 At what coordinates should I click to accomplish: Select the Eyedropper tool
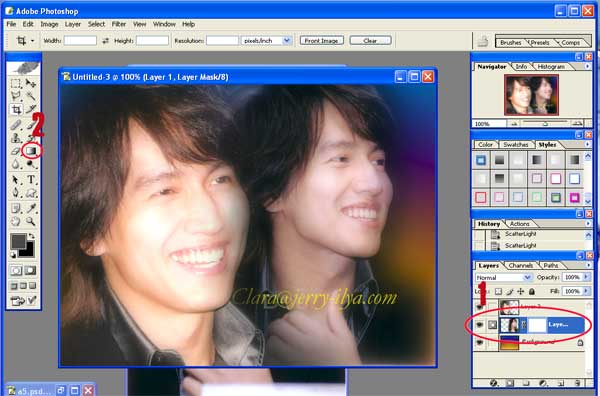[31, 208]
